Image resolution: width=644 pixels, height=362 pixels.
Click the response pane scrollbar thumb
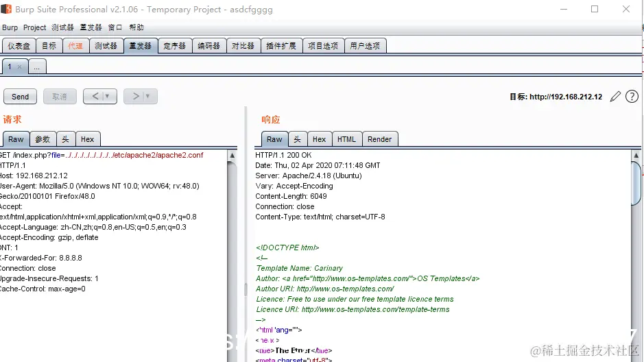point(636,183)
